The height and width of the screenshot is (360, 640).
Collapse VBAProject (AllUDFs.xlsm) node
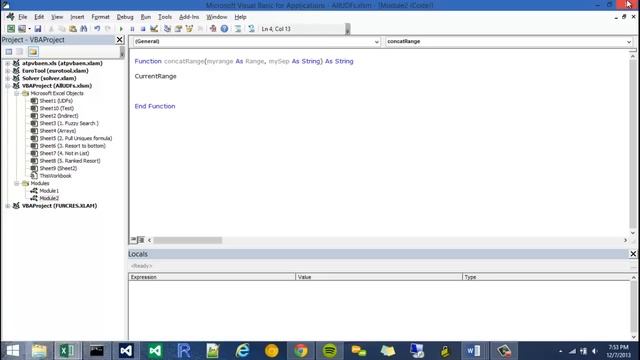coord(8,86)
